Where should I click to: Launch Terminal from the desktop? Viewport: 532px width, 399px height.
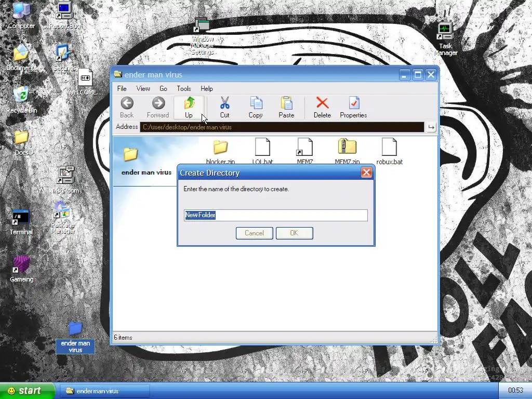tap(21, 222)
